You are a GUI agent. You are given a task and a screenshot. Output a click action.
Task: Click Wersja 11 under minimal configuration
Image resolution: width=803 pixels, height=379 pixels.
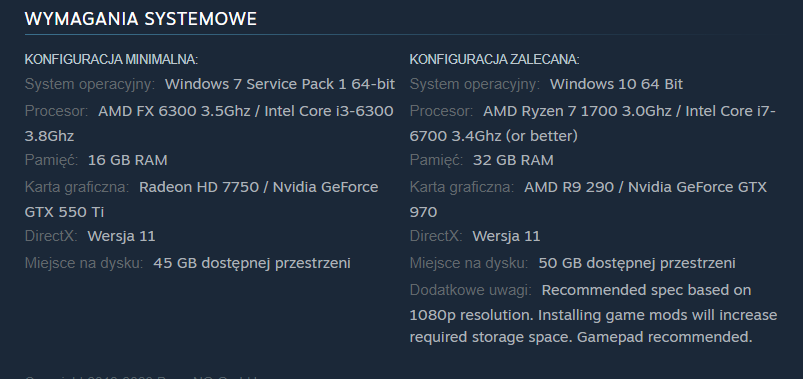click(x=121, y=236)
